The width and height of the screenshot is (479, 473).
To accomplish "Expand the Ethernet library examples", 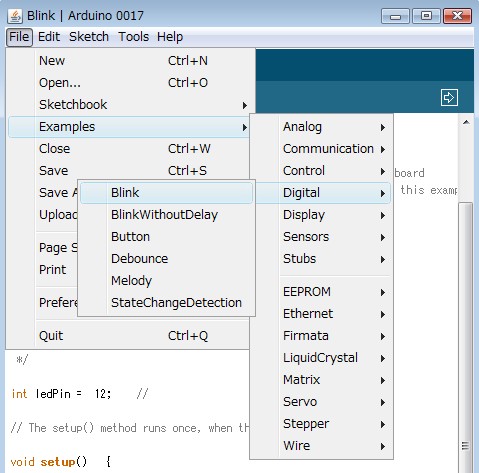I will (x=321, y=314).
